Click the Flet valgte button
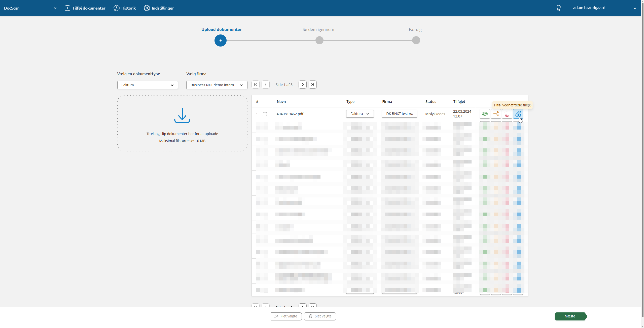 coord(285,316)
